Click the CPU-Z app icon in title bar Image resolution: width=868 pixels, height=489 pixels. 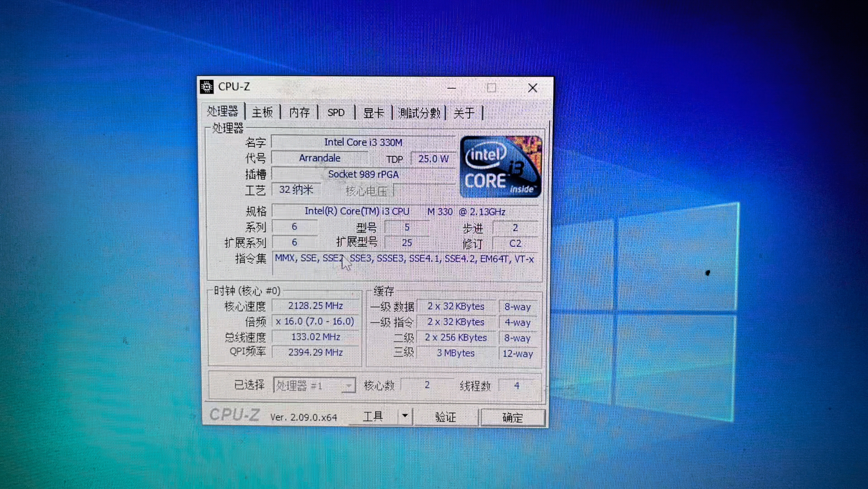[207, 87]
